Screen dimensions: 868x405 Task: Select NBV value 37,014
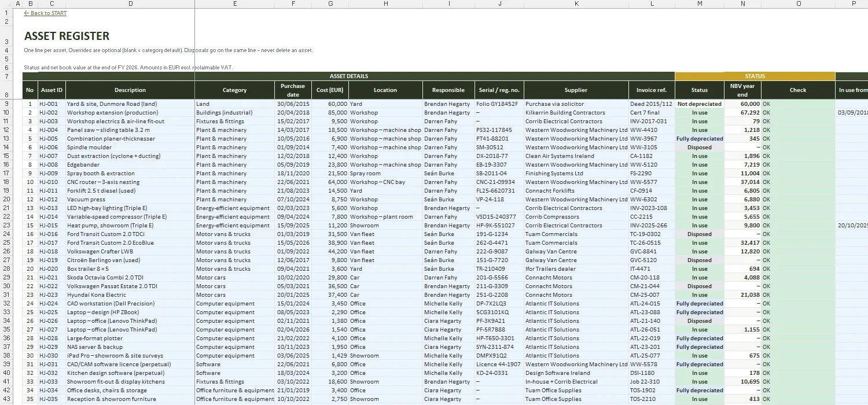tap(742, 182)
